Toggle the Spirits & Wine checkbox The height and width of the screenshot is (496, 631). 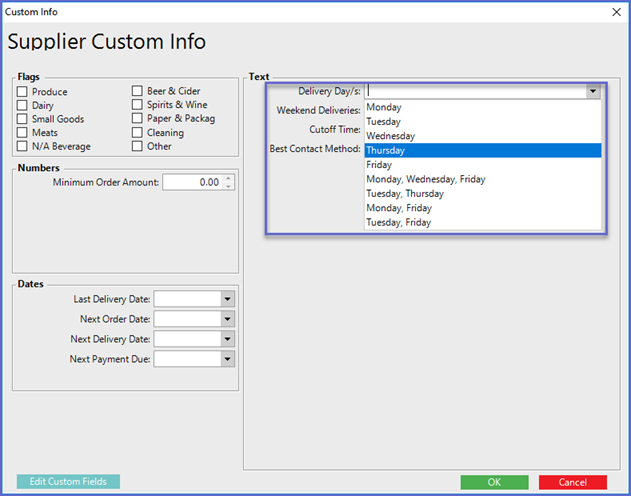pos(138,105)
